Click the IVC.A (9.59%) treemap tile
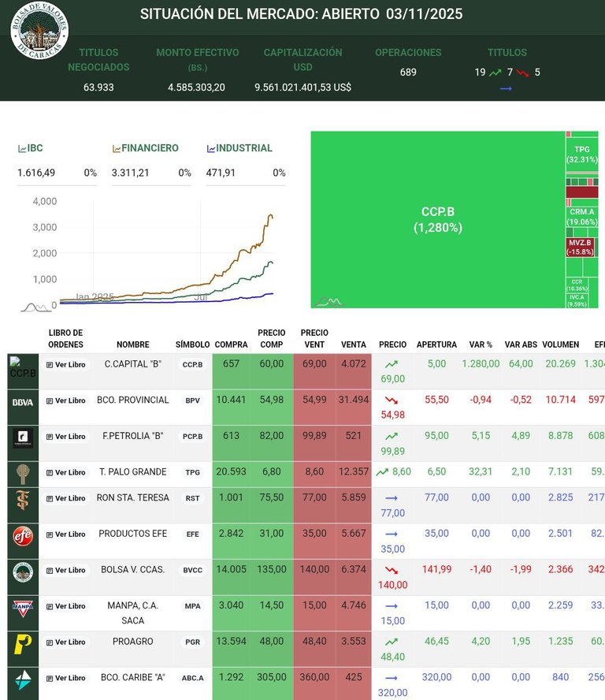This screenshot has height=700, width=605. [577, 300]
